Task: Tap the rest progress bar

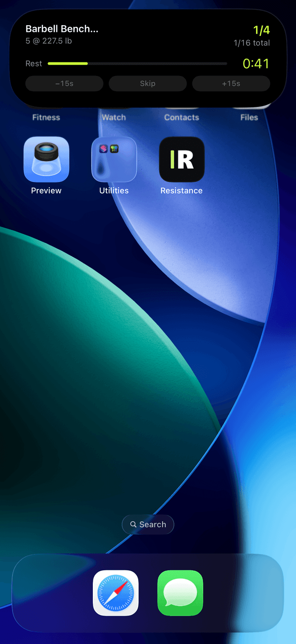Action: tap(137, 64)
